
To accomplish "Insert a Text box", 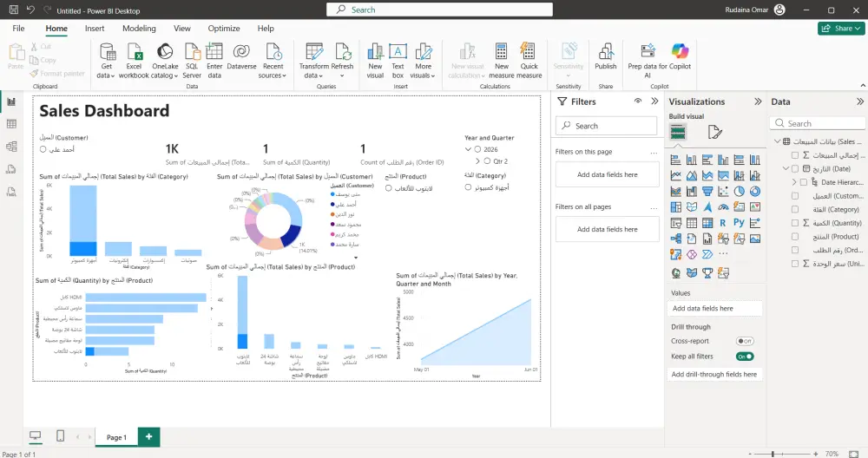I will (x=398, y=61).
